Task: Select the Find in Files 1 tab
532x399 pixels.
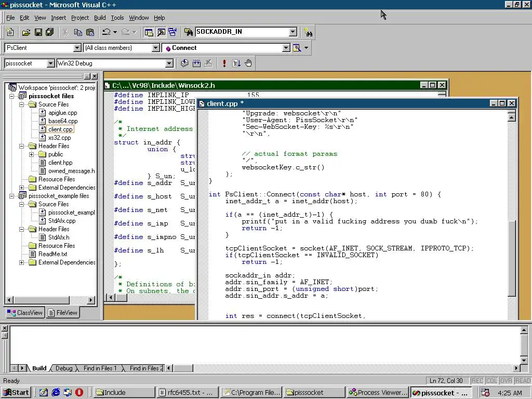Action: tap(100, 368)
